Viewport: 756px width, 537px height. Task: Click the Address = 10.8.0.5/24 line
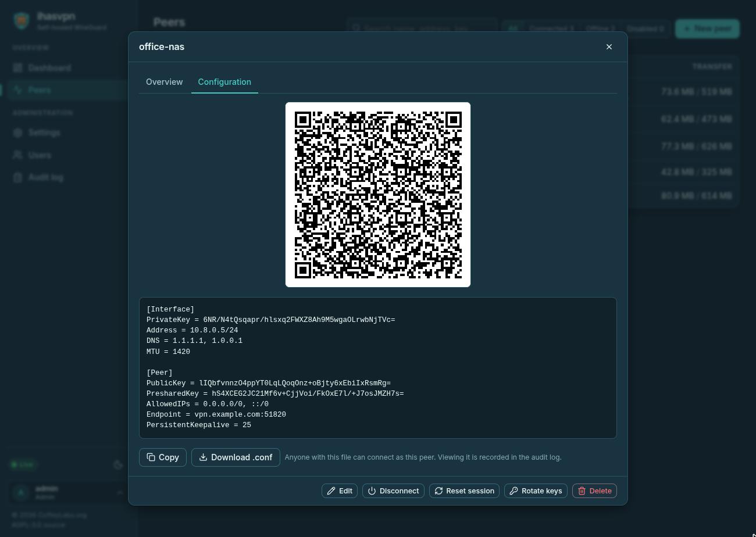(x=192, y=330)
